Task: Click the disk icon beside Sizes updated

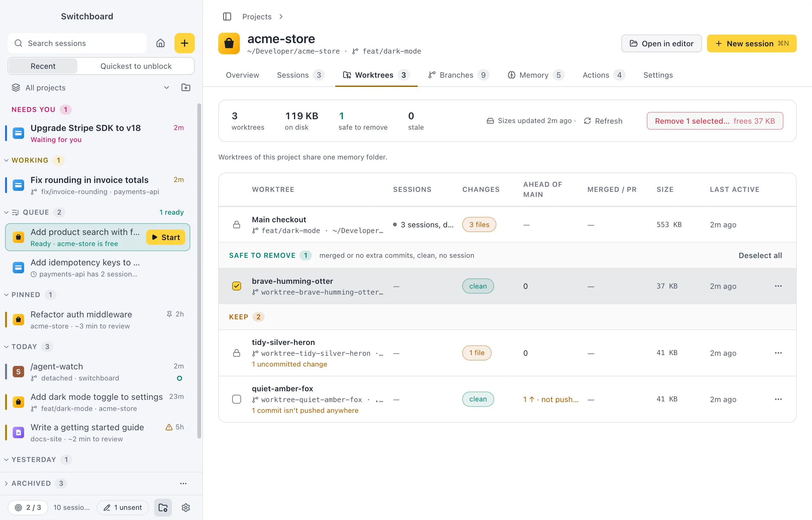Action: (x=490, y=121)
